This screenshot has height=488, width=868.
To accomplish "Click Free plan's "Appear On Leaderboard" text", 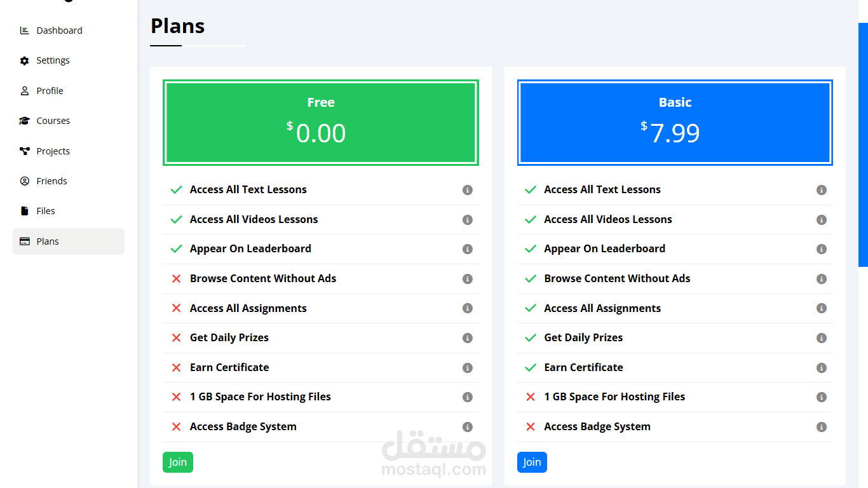I will pos(250,248).
